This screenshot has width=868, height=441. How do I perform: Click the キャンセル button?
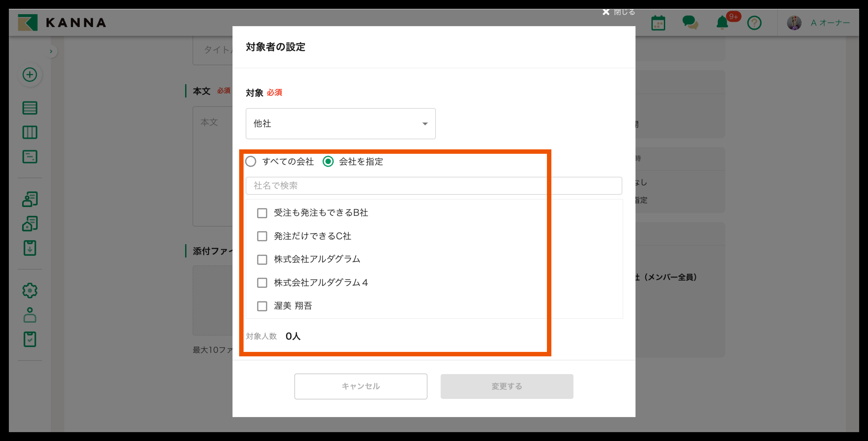click(x=360, y=386)
